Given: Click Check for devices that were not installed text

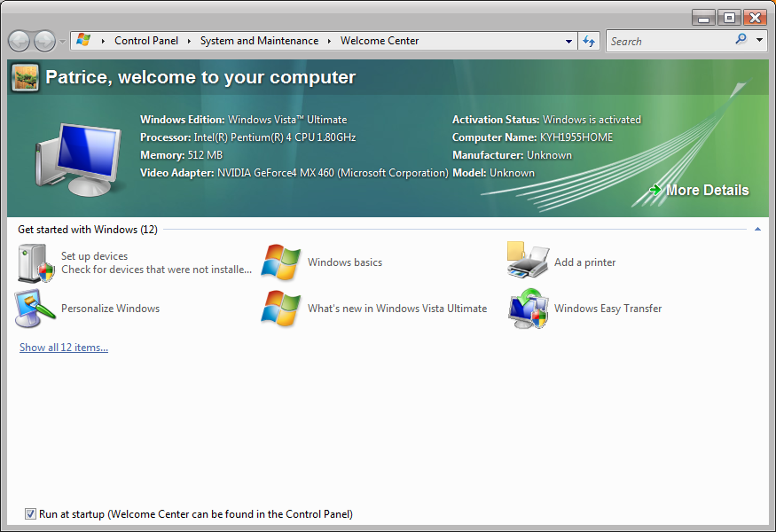Looking at the screenshot, I should pos(156,270).
